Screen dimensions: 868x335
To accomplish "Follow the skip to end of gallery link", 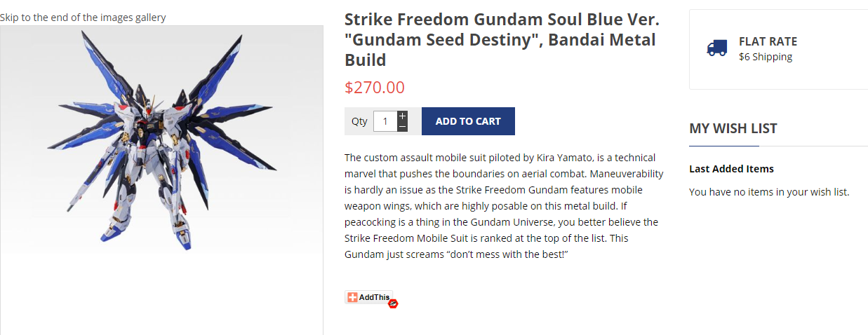I will point(83,17).
